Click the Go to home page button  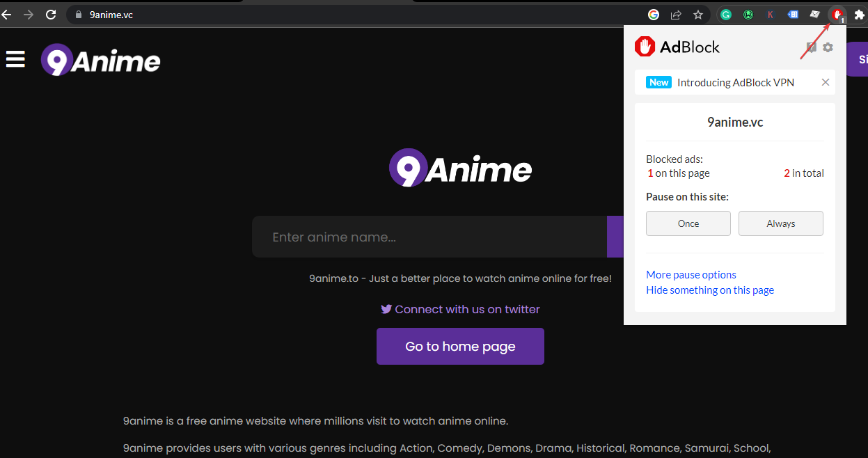click(460, 347)
